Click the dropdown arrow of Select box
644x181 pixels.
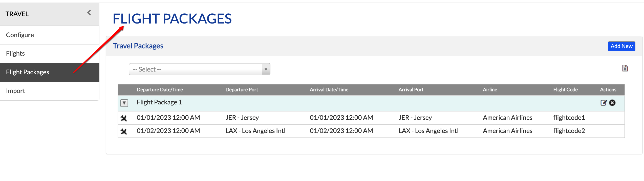266,69
